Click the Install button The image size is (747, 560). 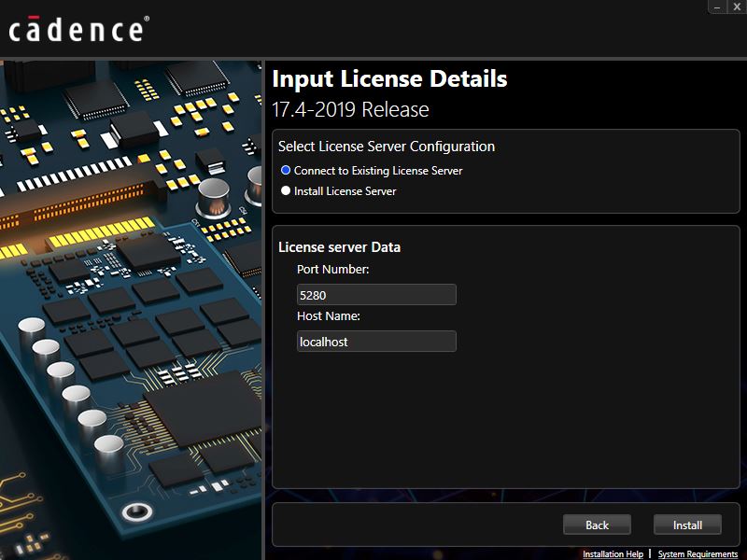click(687, 525)
